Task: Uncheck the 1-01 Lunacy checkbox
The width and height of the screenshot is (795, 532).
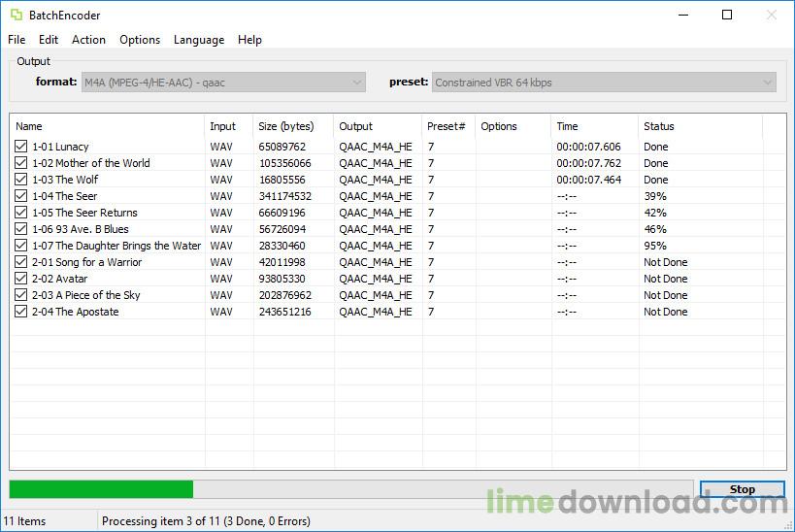Action: (21, 147)
